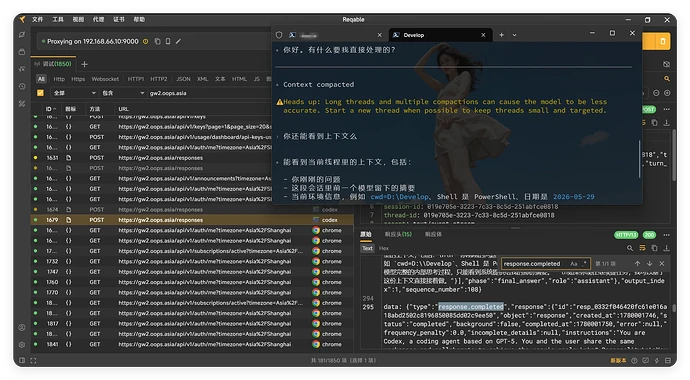
Task: Select highlighted request 1679 POST row
Action: coord(192,220)
